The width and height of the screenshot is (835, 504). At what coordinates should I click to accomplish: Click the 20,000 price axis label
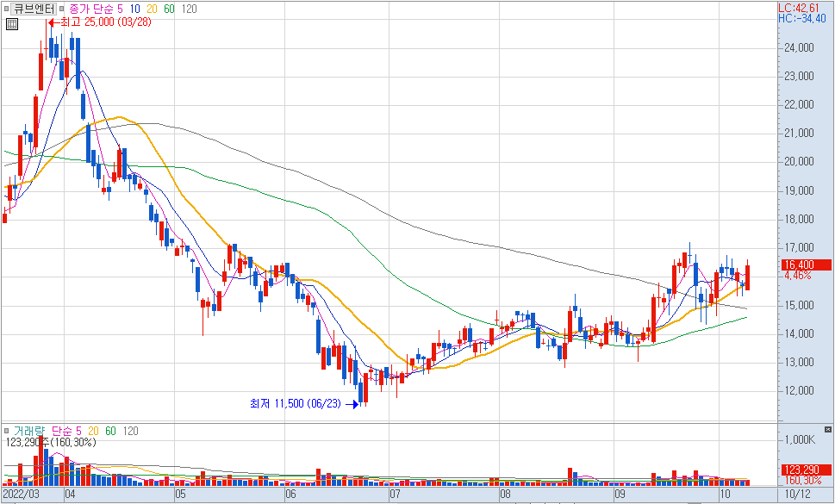pos(799,162)
